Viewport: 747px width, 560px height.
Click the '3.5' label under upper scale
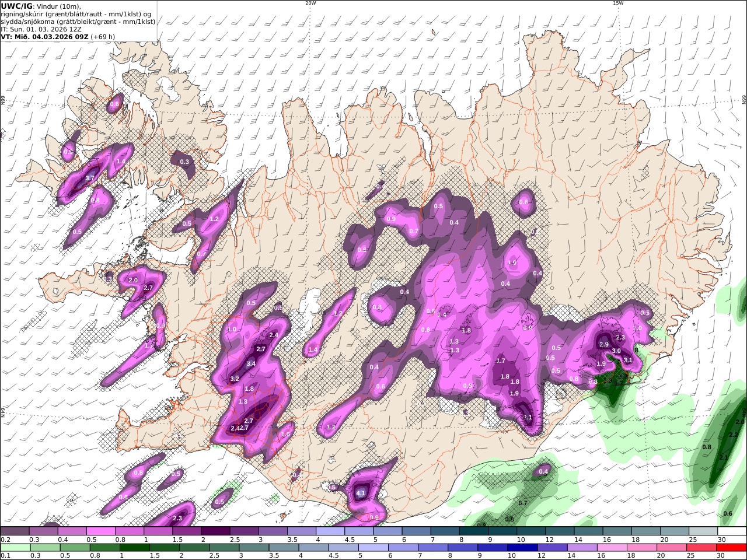click(x=292, y=540)
